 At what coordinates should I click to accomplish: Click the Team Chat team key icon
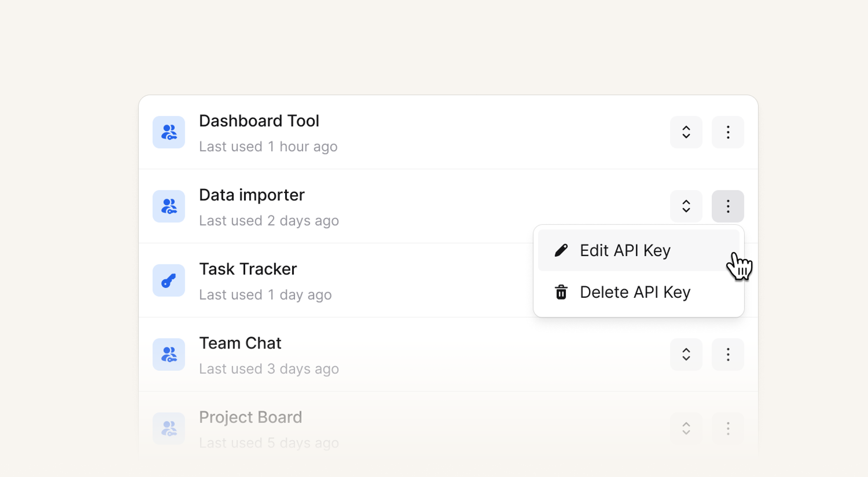click(169, 355)
